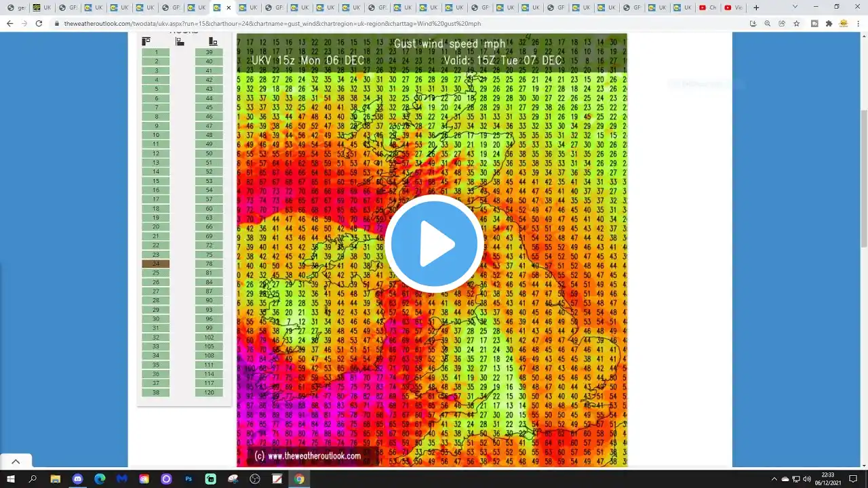The height and width of the screenshot is (488, 868).
Task: Open Windows taskbar search
Action: tap(33, 479)
